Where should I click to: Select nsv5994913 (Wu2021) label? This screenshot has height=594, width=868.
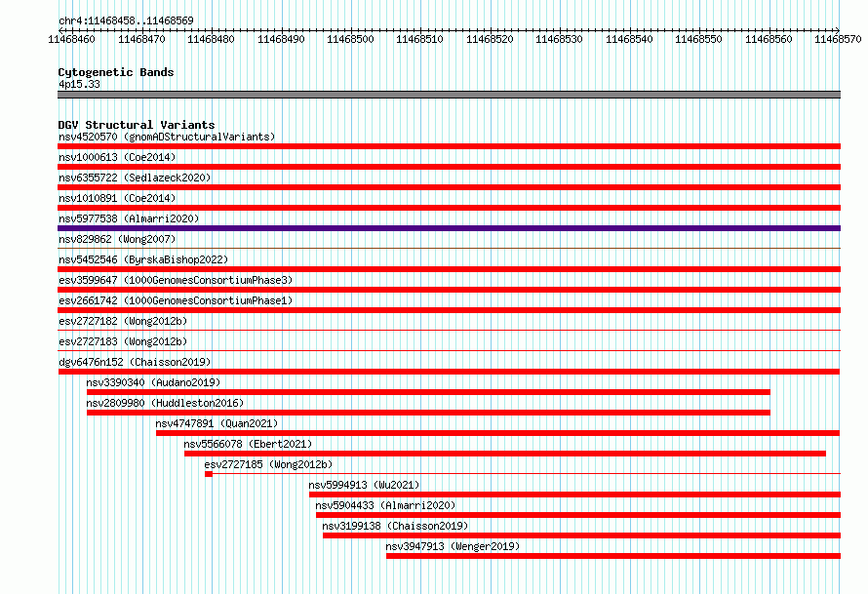click(x=364, y=485)
